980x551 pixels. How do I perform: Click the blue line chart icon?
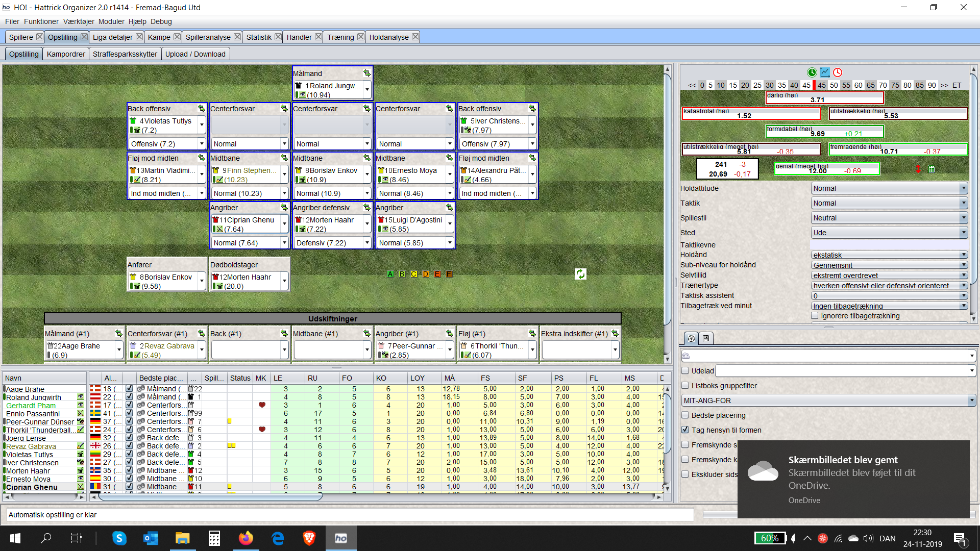click(x=825, y=72)
